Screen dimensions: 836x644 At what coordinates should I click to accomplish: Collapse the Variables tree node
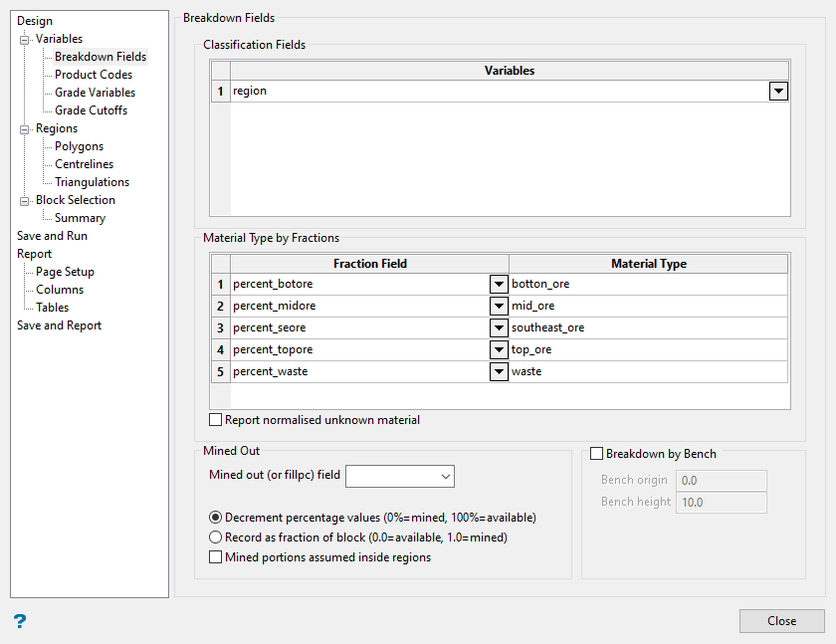[25, 40]
